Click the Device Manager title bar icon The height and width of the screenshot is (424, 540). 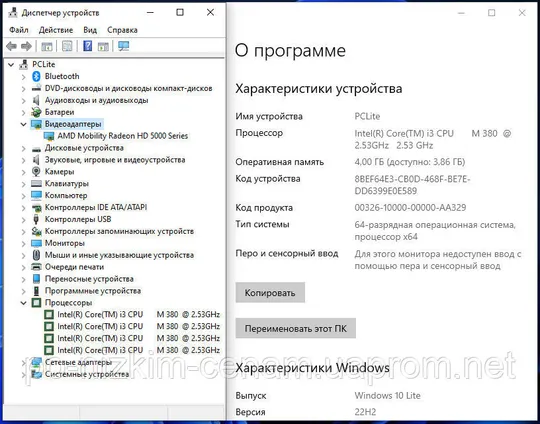13,12
